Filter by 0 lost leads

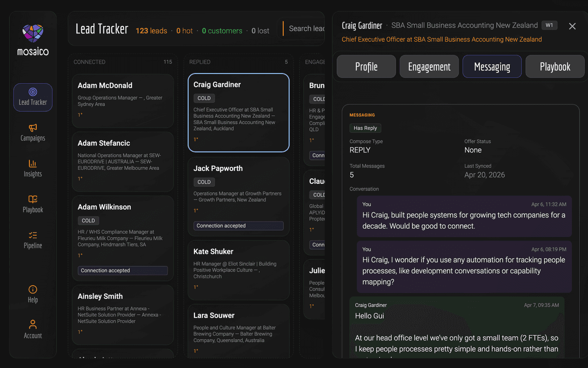click(260, 31)
